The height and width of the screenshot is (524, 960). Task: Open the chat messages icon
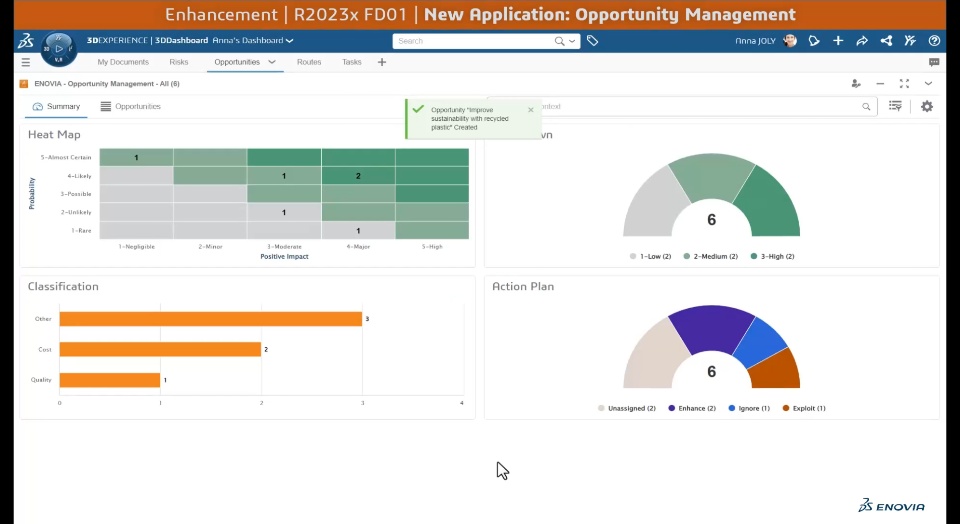click(934, 62)
